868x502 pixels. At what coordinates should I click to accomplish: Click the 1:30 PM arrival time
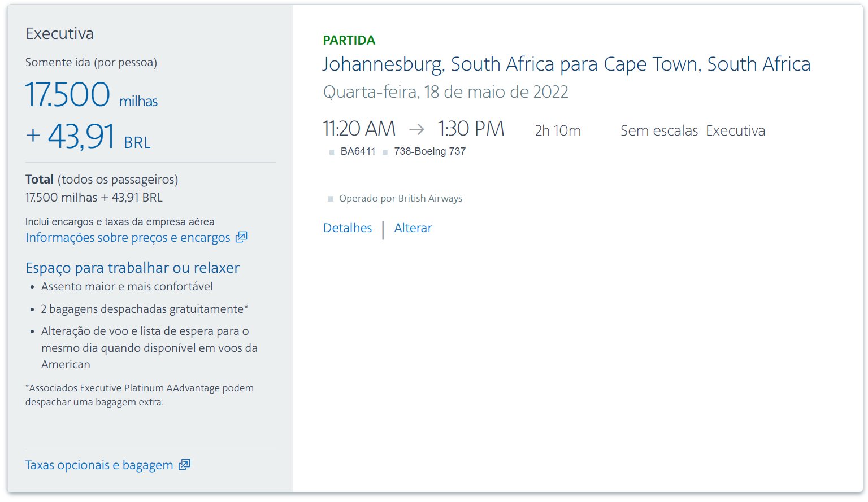[x=471, y=129]
